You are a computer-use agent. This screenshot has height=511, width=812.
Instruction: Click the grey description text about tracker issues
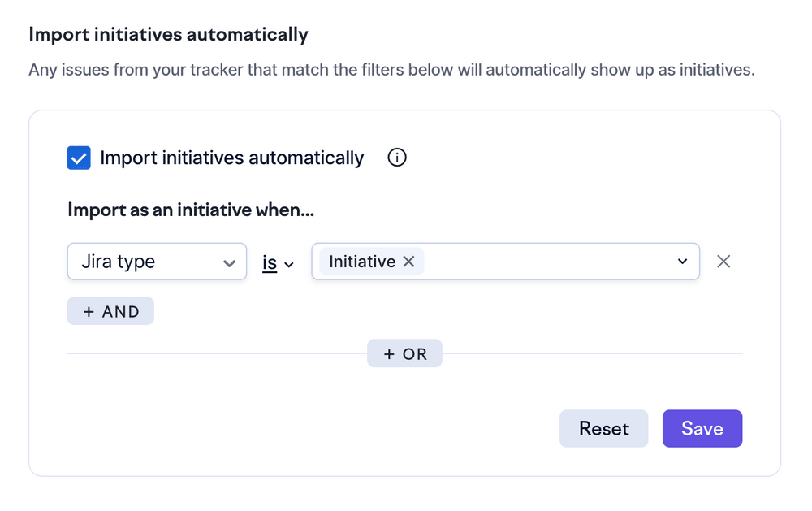tap(391, 70)
